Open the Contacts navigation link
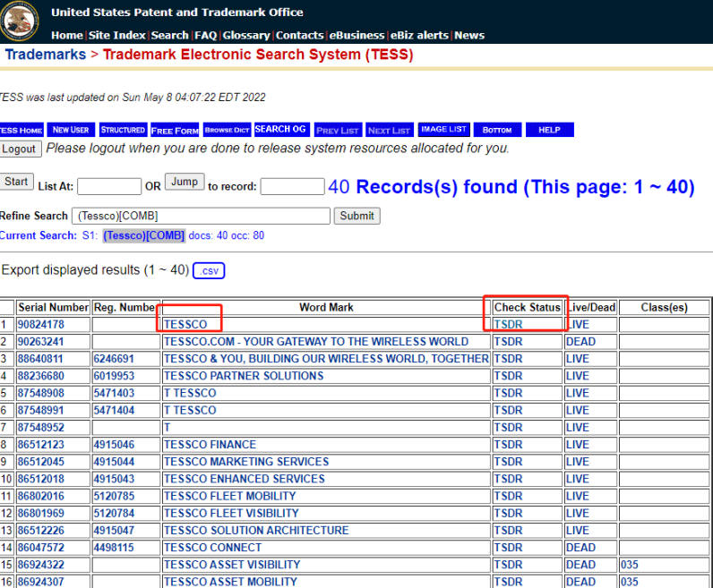The image size is (713, 588). [x=300, y=36]
